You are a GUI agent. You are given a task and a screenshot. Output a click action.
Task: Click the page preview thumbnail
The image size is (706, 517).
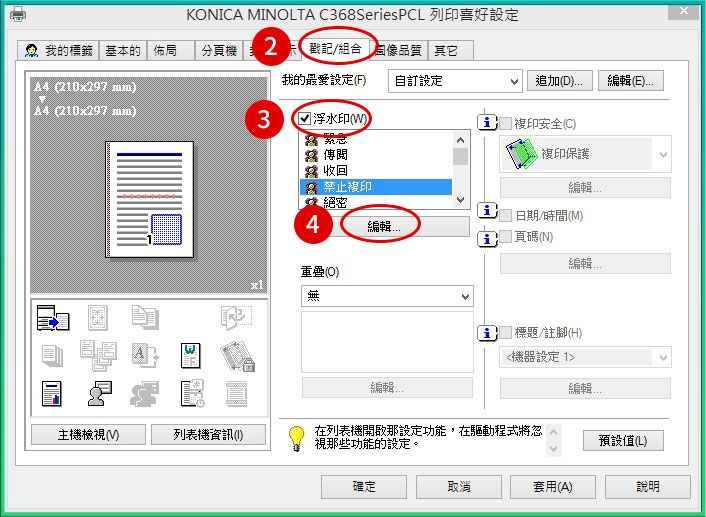tap(149, 200)
